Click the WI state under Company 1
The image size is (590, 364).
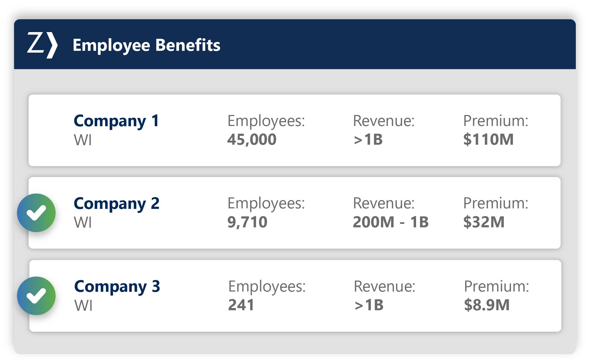pyautogui.click(x=83, y=140)
